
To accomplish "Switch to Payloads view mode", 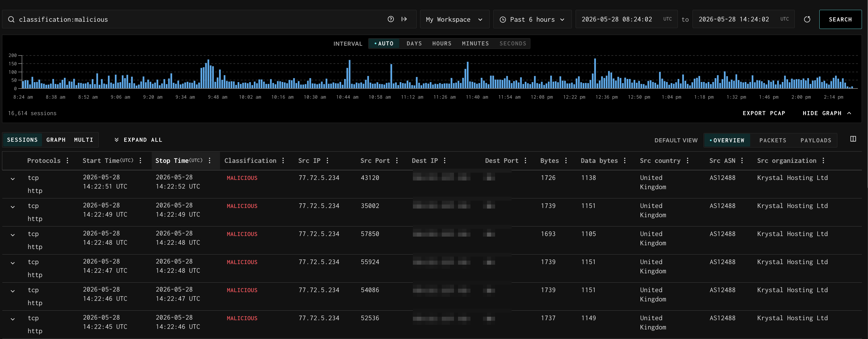I will click(816, 140).
